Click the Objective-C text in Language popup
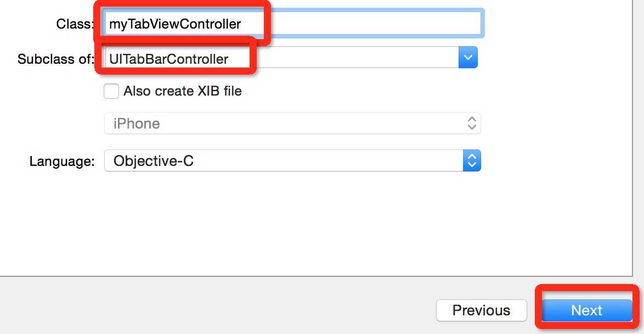 click(x=154, y=161)
